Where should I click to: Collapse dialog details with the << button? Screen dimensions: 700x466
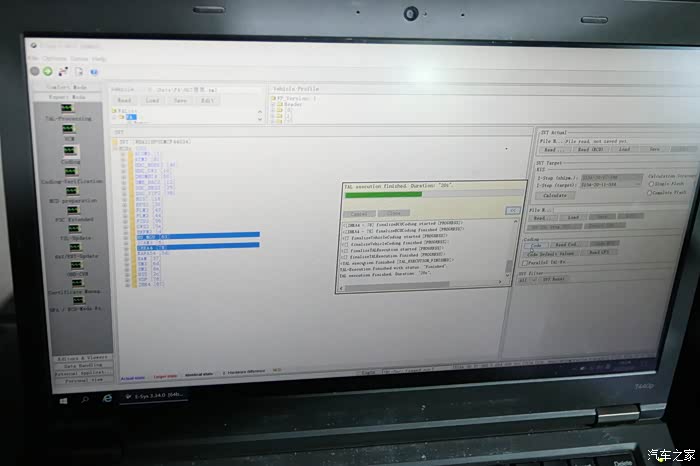click(513, 210)
